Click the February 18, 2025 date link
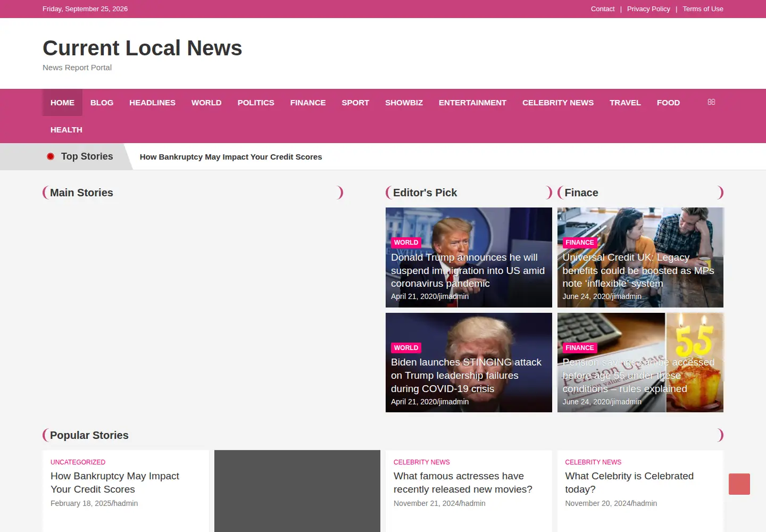Screen dimensions: 766x532 pos(80,503)
